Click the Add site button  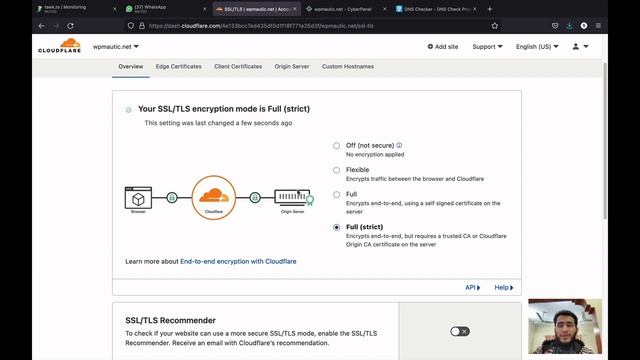click(x=443, y=47)
